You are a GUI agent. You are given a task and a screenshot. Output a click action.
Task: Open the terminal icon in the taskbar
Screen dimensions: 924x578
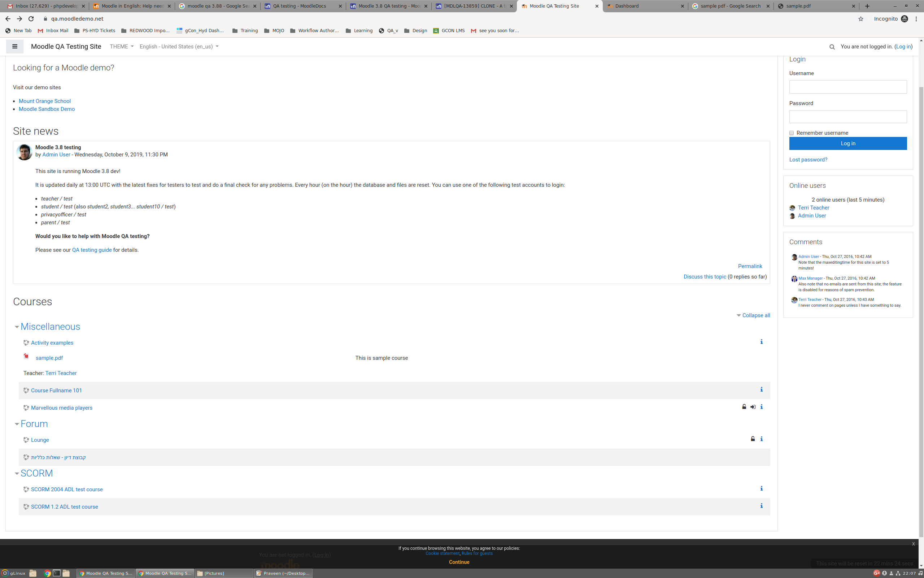tap(57, 573)
